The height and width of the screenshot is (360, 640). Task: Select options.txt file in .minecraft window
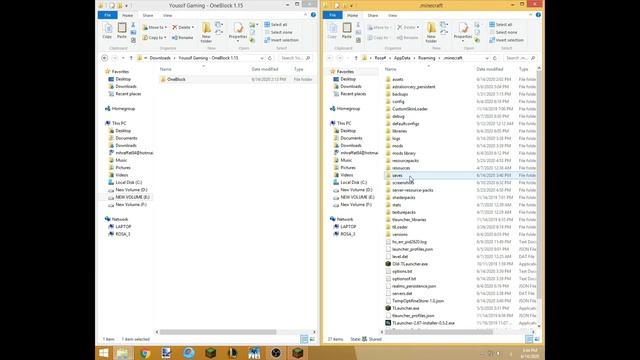(402, 271)
